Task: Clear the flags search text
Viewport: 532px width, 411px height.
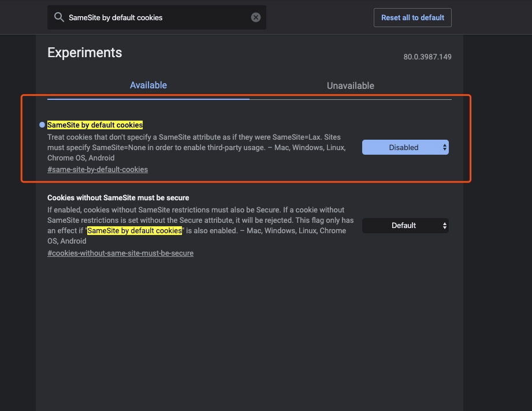Action: (256, 17)
